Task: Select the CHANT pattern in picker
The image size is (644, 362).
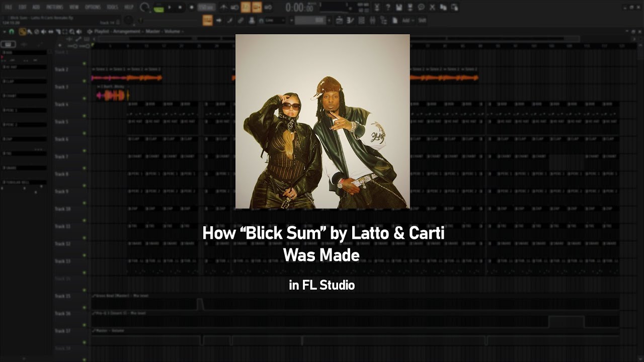Action: [x=25, y=96]
